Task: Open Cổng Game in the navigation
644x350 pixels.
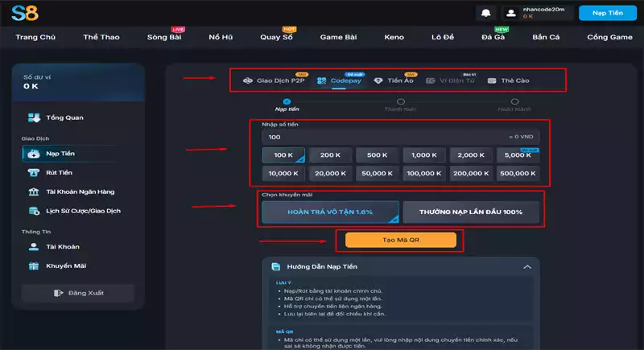Action: pos(609,37)
